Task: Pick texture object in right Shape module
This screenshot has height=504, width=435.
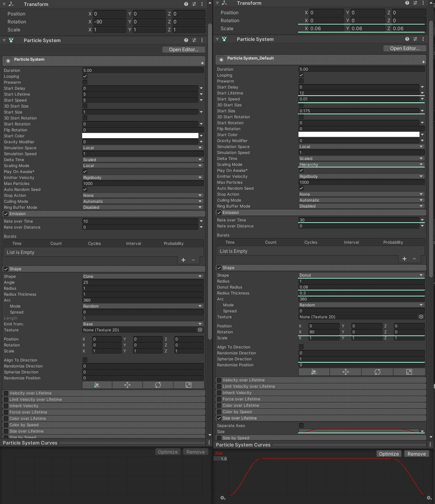Action: 421,316
